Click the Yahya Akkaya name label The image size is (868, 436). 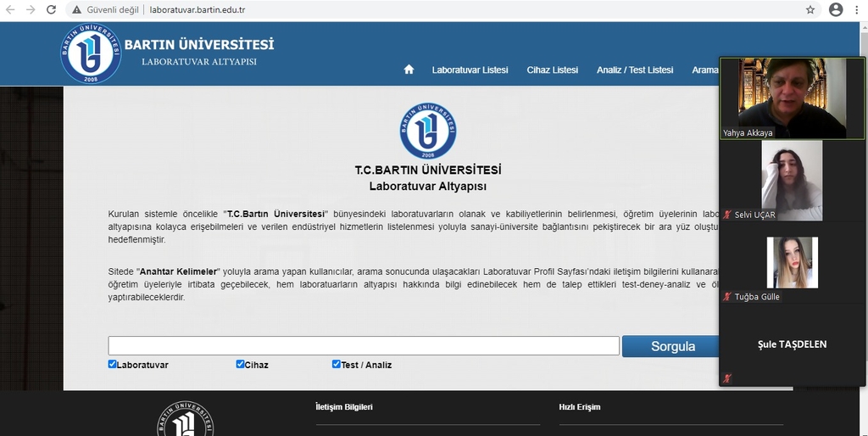pyautogui.click(x=748, y=133)
